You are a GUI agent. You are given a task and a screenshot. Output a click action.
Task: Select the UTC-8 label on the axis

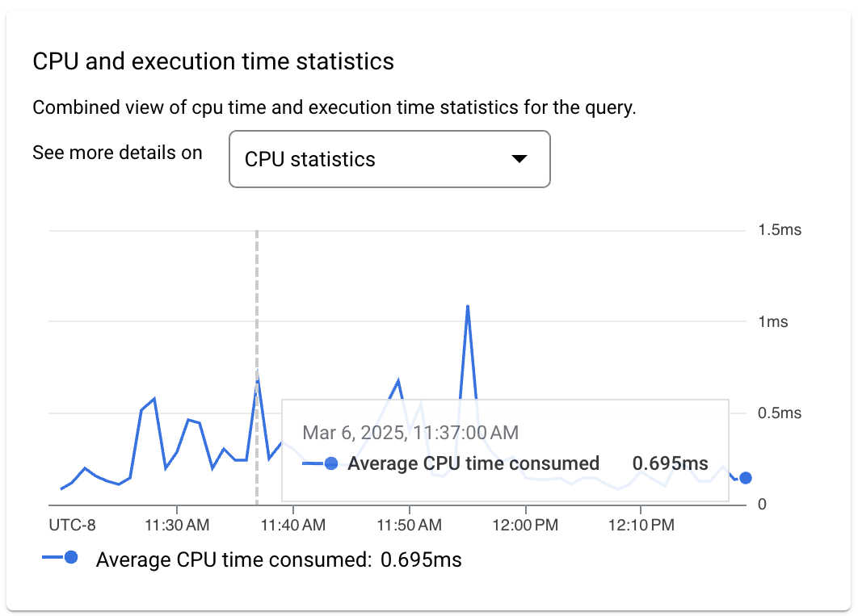pos(71,525)
